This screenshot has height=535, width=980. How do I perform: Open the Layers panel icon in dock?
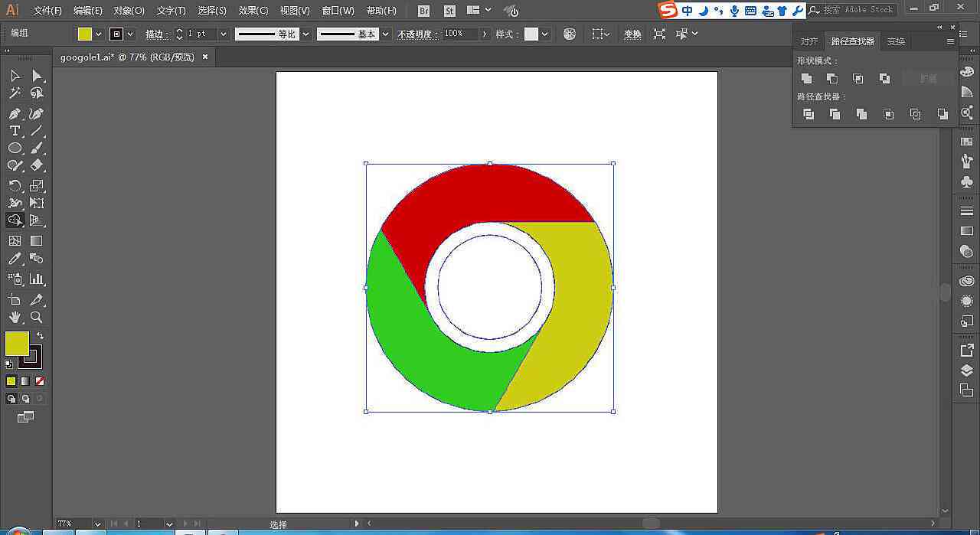(x=966, y=370)
